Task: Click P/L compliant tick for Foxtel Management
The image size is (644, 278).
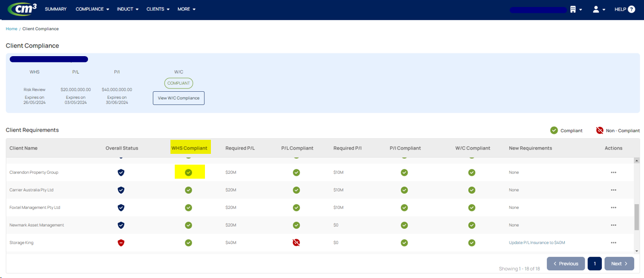Action: [x=297, y=208]
